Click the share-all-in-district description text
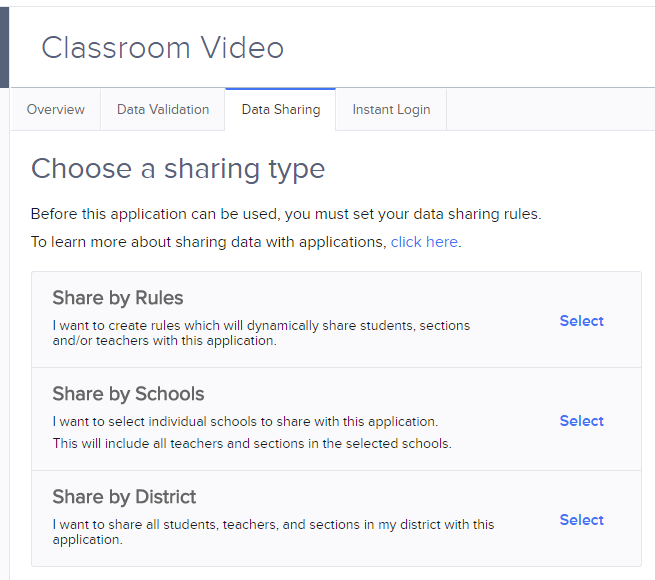This screenshot has height=580, width=655. pos(272,532)
